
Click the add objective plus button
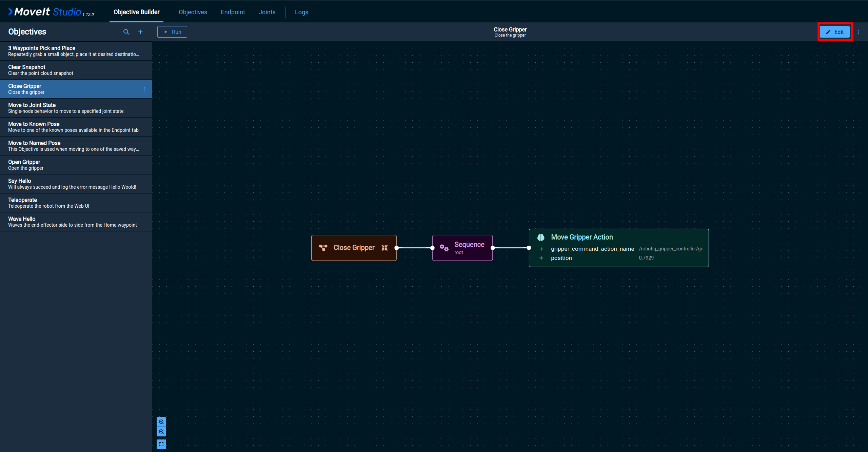coord(140,31)
